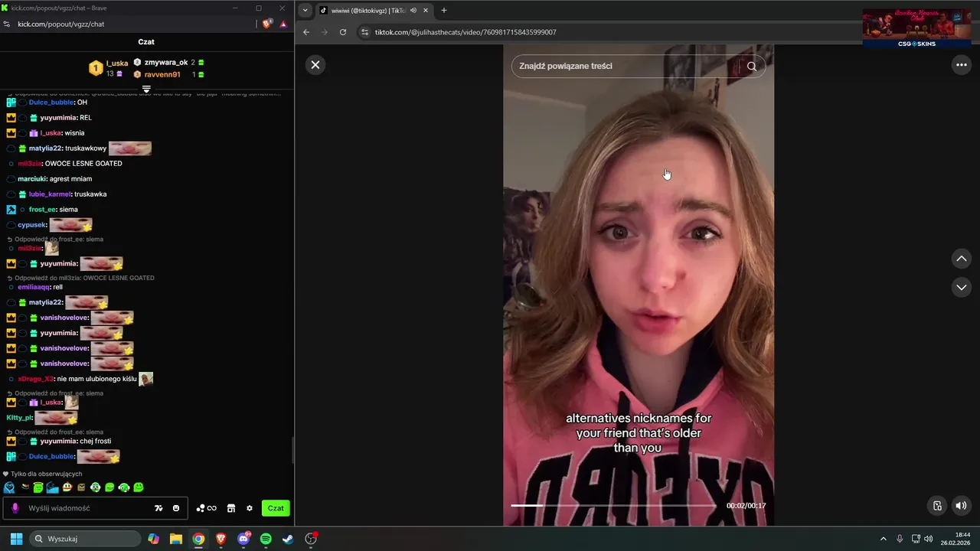
Task: Open the Kick shop store icon
Action: point(231,508)
